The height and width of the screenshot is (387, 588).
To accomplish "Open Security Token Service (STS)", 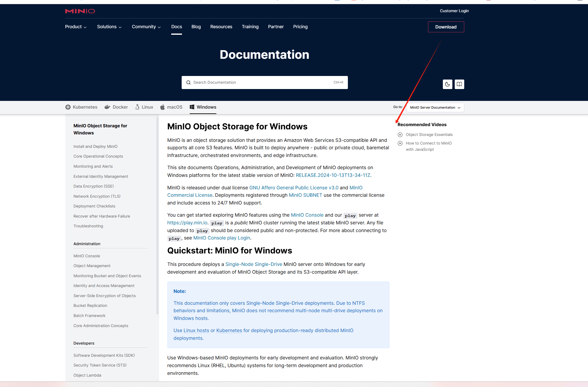I will pos(100,365).
